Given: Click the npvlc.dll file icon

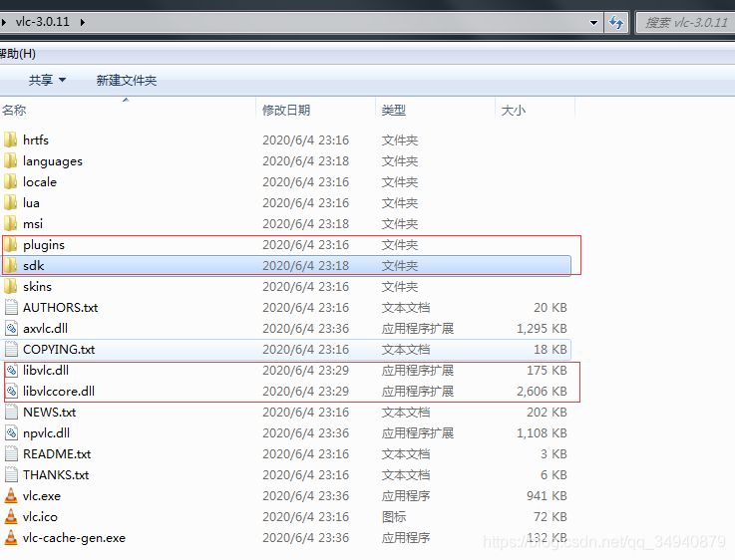Looking at the screenshot, I should coord(11,433).
